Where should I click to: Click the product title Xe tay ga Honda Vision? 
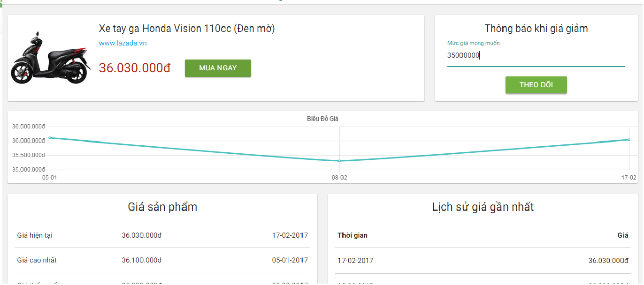187,29
